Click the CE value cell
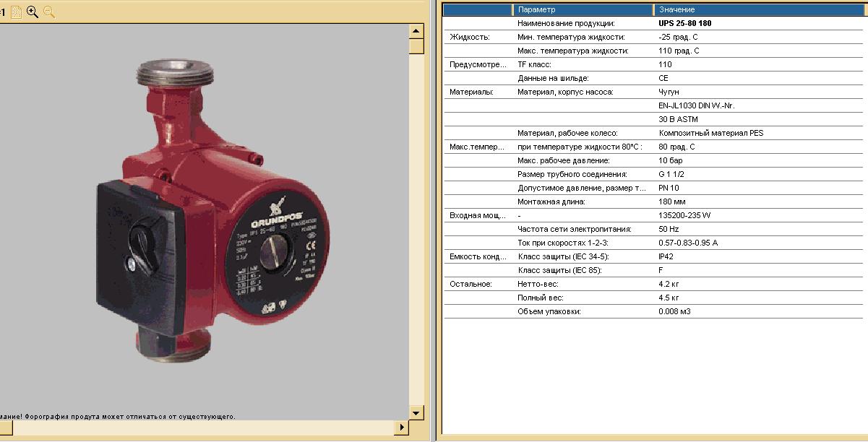 663,78
